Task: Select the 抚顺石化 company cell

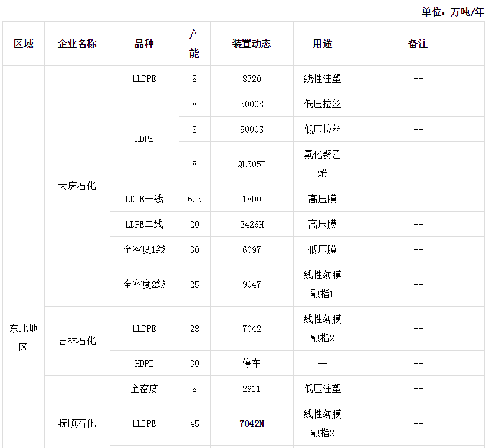Action: (x=77, y=423)
